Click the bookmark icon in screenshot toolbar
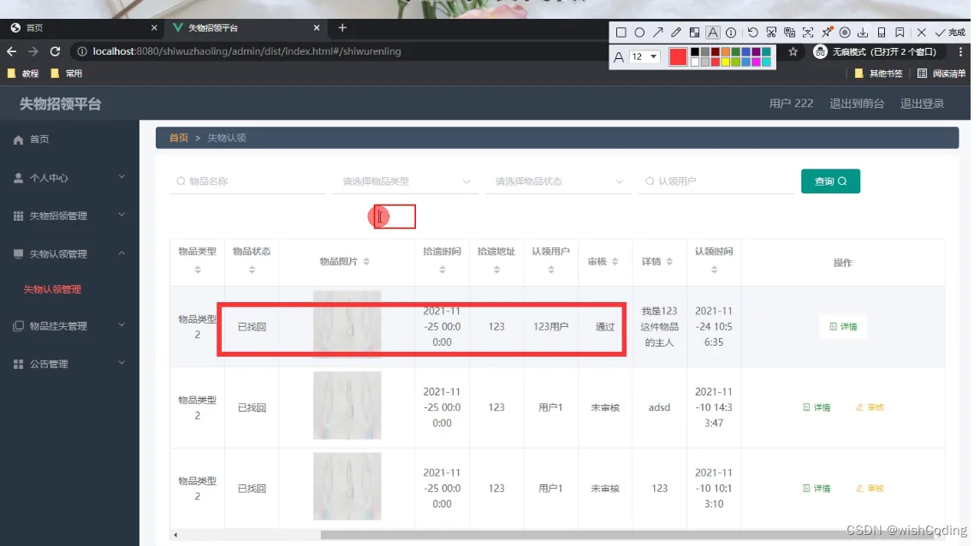 [x=900, y=33]
